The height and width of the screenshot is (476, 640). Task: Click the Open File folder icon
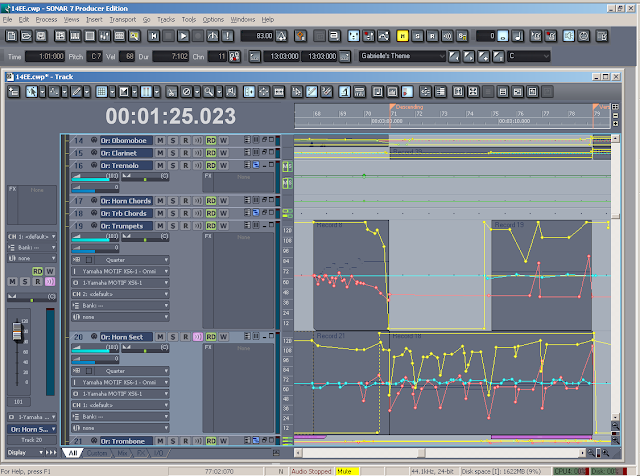(x=26, y=36)
